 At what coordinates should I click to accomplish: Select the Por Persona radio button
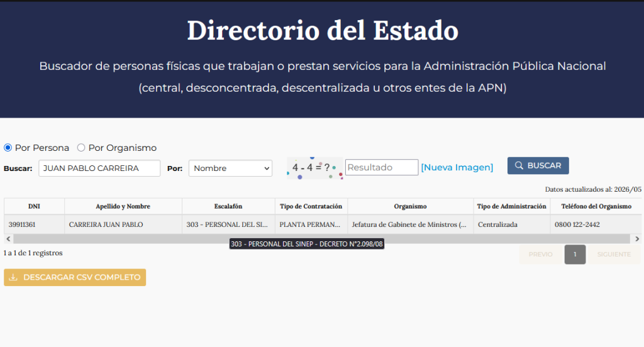pyautogui.click(x=8, y=148)
